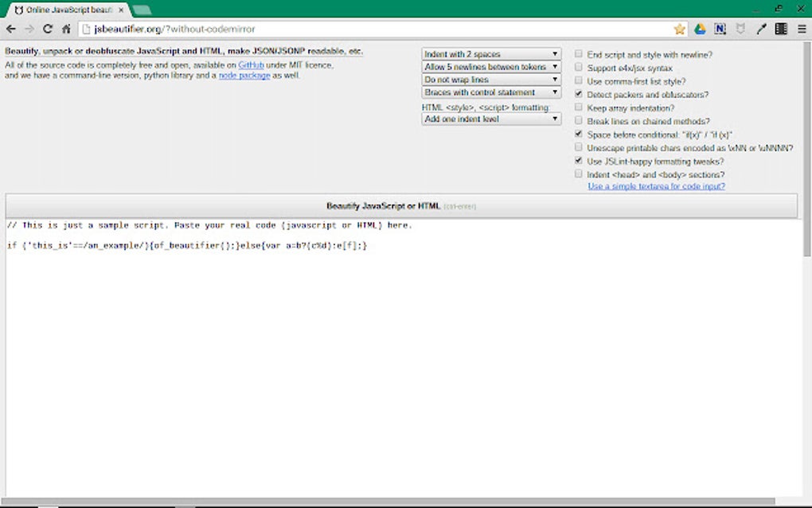Open the Google Drive extension
This screenshot has height=508, width=812.
pyautogui.click(x=698, y=28)
